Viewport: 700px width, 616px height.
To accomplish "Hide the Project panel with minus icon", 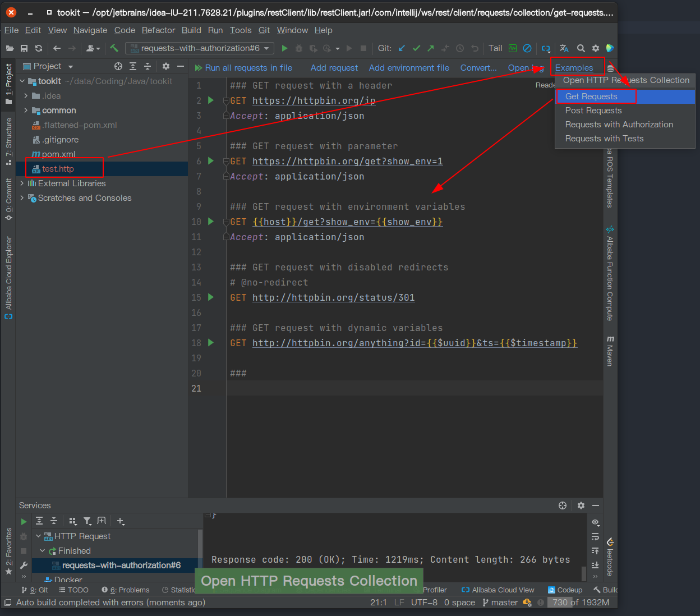I will click(181, 66).
